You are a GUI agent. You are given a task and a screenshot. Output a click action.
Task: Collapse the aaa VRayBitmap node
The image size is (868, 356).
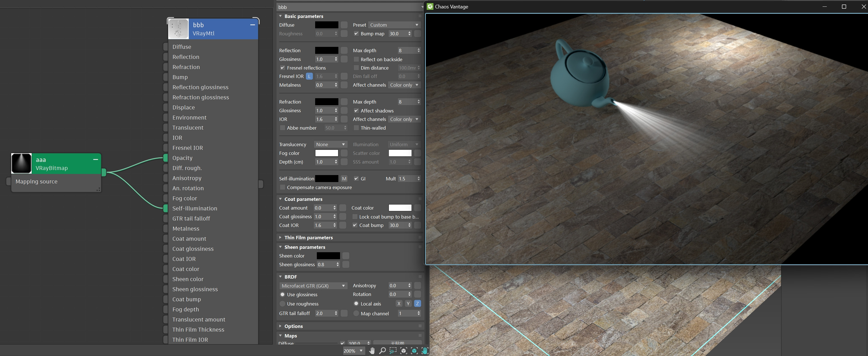point(95,159)
